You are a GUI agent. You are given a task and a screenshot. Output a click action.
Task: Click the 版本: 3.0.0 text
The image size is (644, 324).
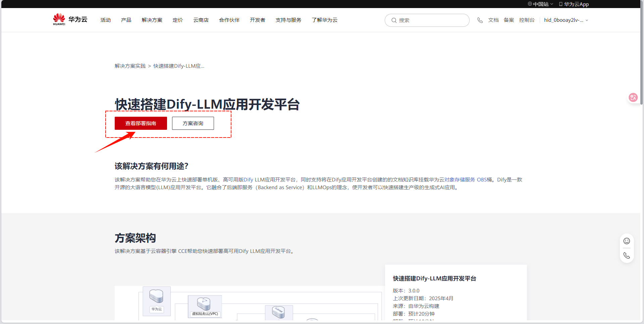click(x=406, y=291)
